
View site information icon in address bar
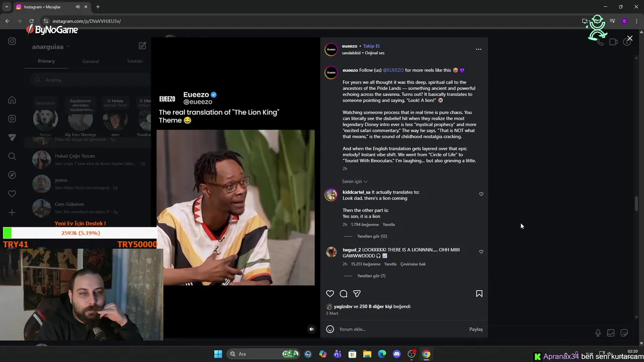(x=45, y=21)
